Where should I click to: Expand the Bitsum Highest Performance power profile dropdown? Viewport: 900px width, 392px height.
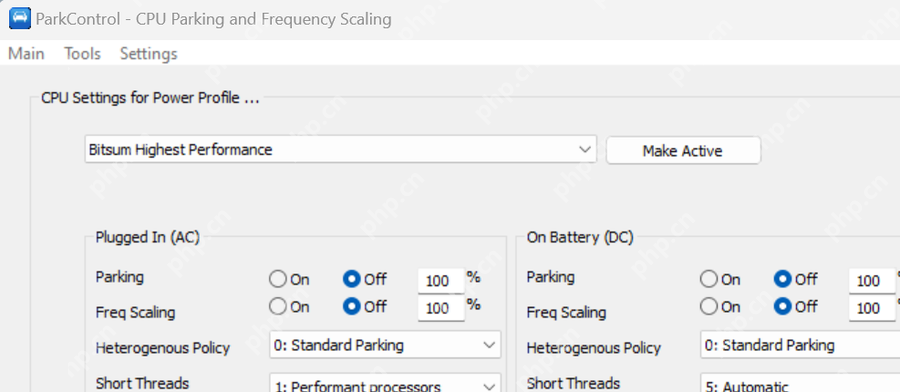(341, 150)
